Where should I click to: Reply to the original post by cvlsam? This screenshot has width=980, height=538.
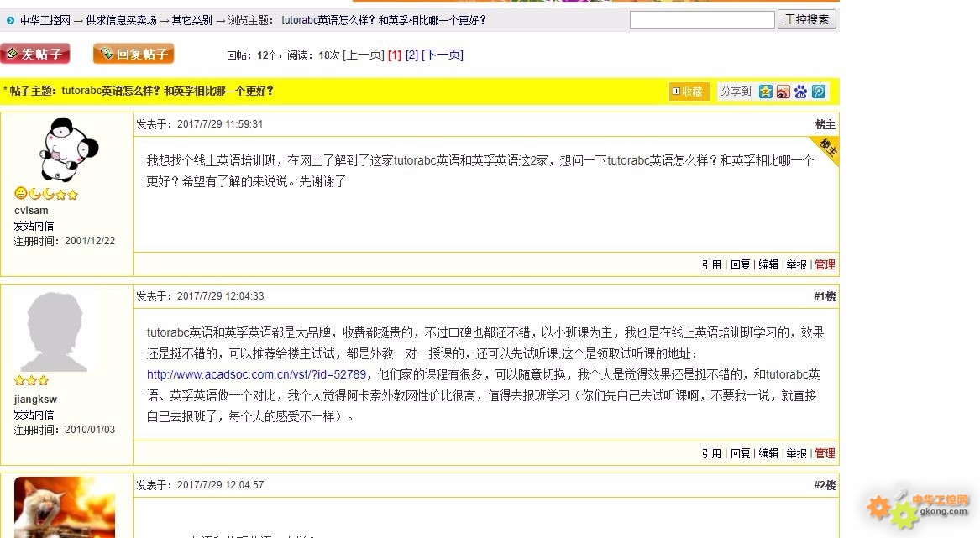(740, 265)
